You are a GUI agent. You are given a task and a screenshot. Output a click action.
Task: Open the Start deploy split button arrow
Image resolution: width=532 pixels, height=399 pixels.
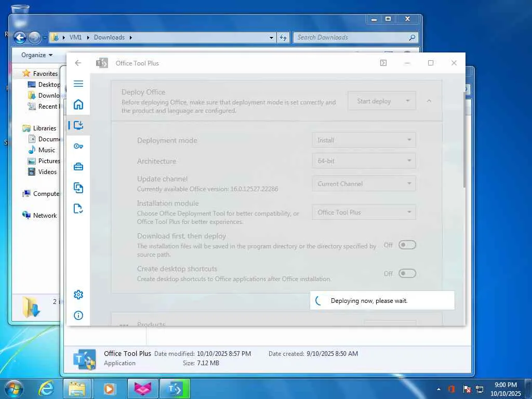pyautogui.click(x=408, y=101)
